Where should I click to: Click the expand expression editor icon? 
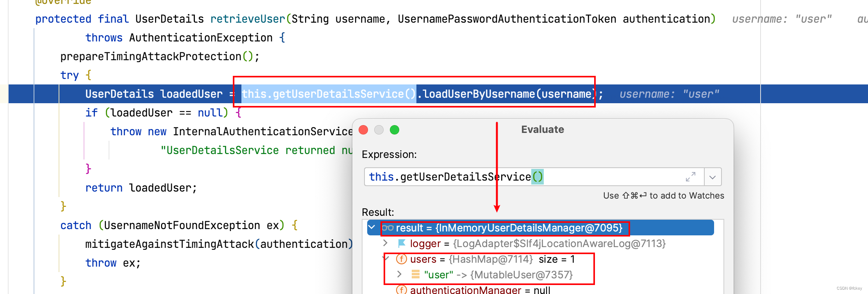coord(691,177)
